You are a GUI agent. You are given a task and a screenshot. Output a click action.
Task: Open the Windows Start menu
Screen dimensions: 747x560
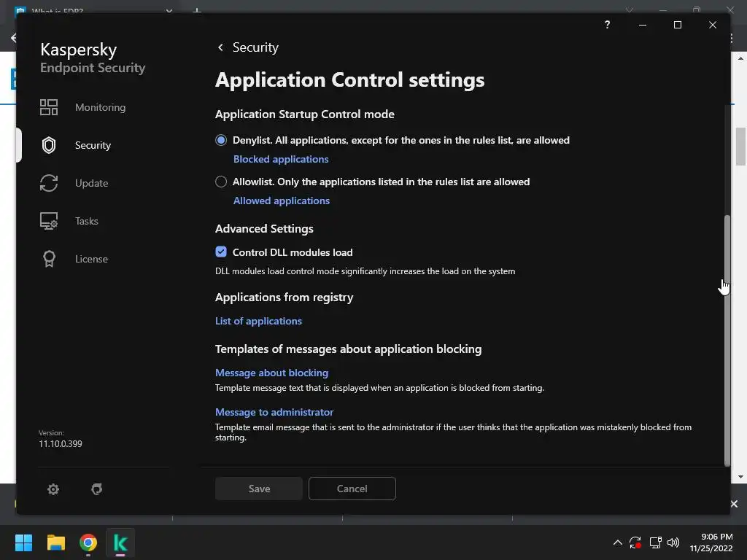pyautogui.click(x=23, y=542)
